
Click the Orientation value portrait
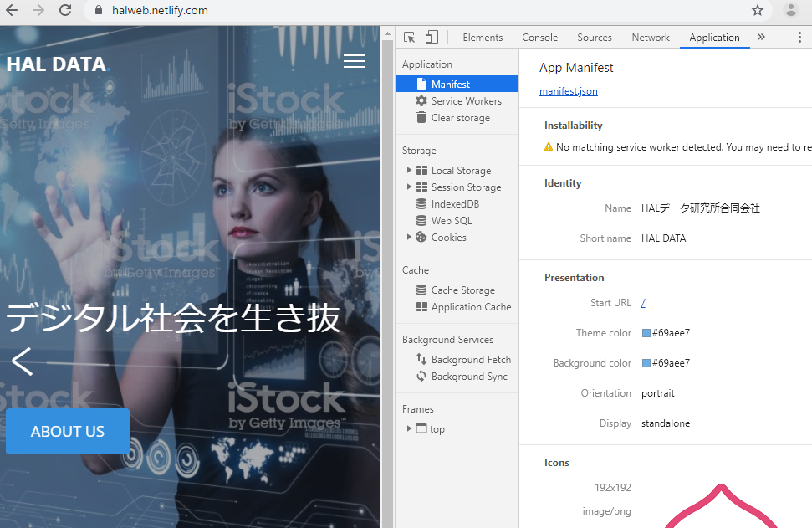click(x=657, y=393)
